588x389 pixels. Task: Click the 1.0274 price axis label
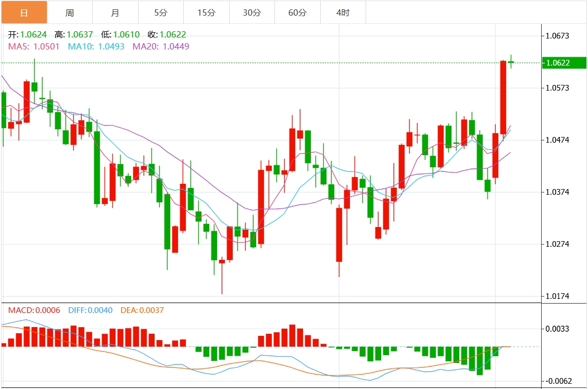pos(557,244)
